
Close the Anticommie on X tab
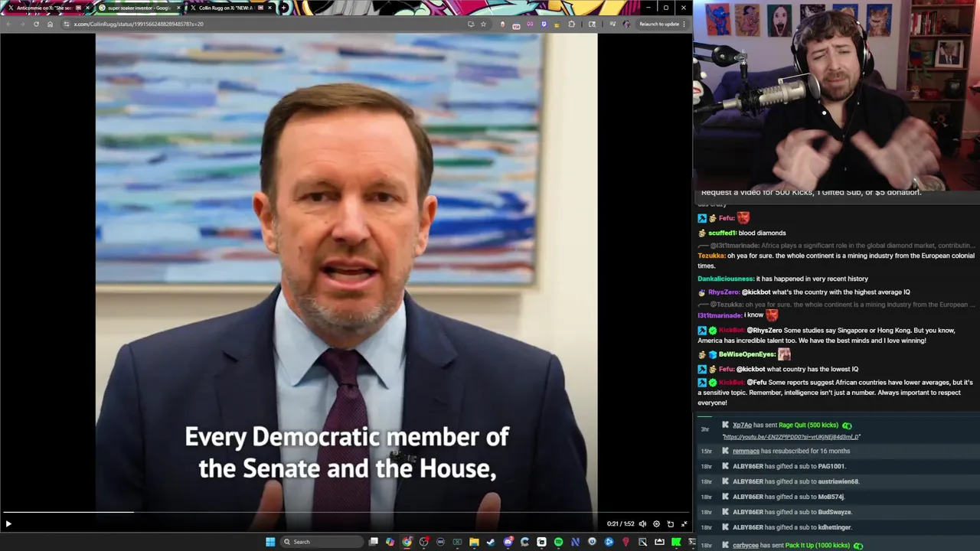pyautogui.click(x=87, y=8)
